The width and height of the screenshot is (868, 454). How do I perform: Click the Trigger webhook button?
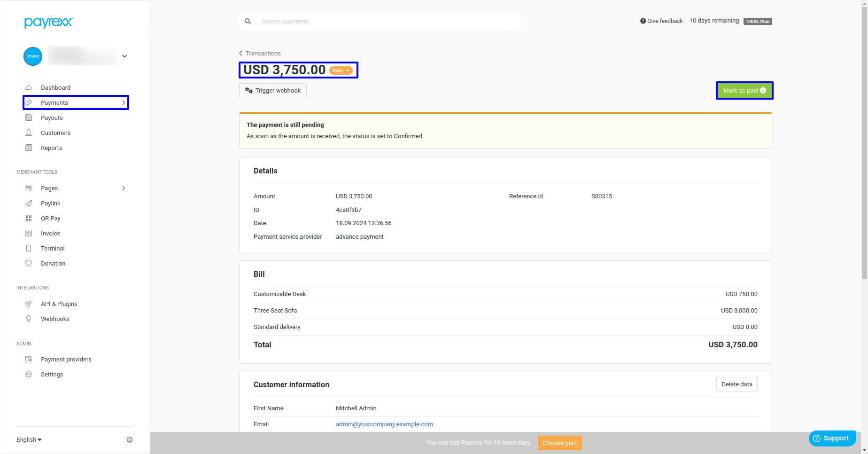click(x=273, y=91)
